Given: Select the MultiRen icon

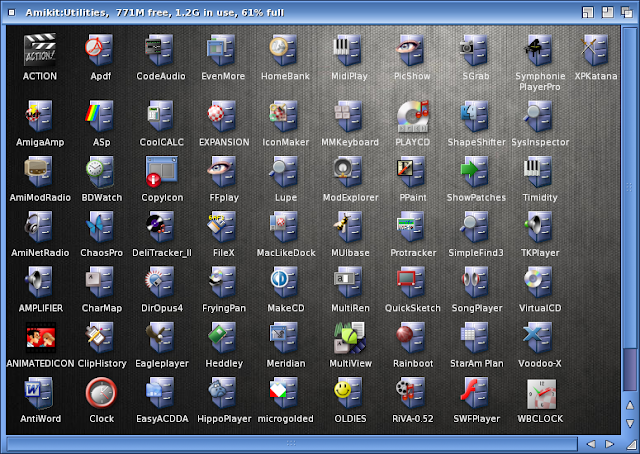Looking at the screenshot, I should [349, 283].
